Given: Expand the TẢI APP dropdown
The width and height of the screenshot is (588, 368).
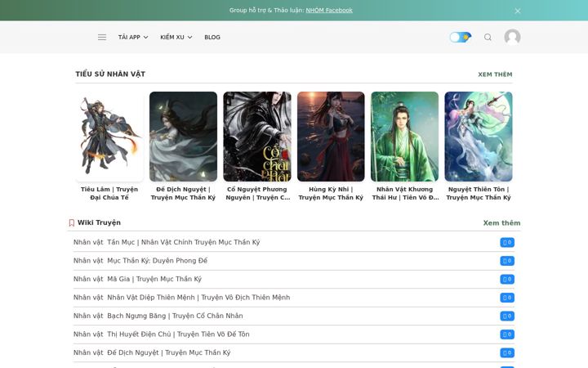Looking at the screenshot, I should click(x=133, y=37).
